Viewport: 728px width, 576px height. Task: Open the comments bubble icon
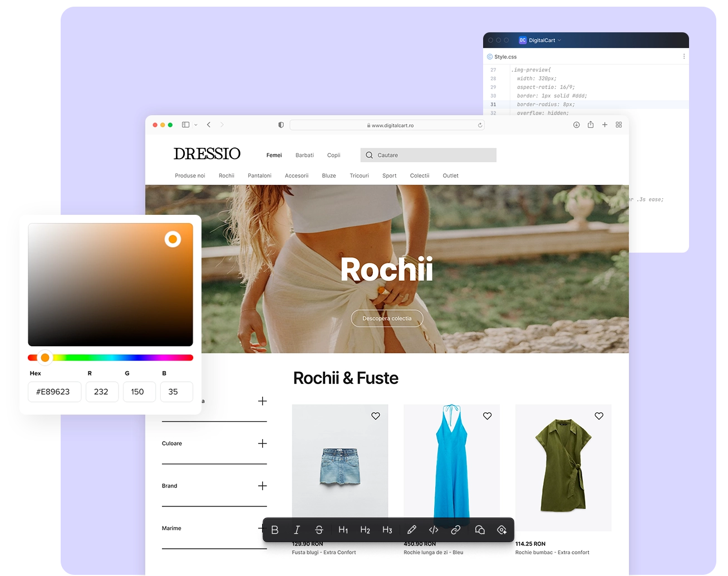[x=479, y=530]
